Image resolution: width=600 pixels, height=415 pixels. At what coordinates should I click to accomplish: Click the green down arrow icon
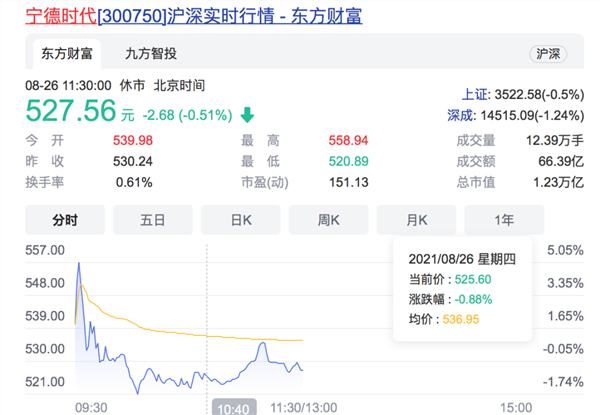point(247,115)
